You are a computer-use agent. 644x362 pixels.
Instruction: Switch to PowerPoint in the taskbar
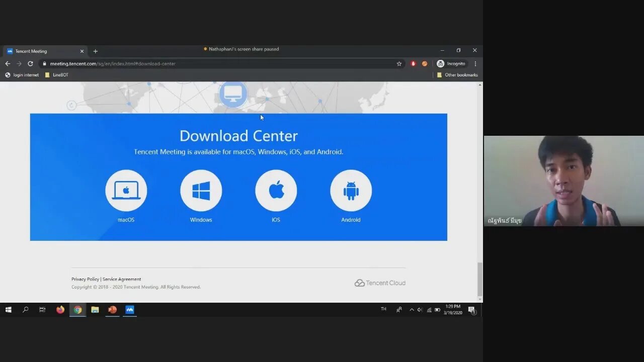(x=112, y=310)
